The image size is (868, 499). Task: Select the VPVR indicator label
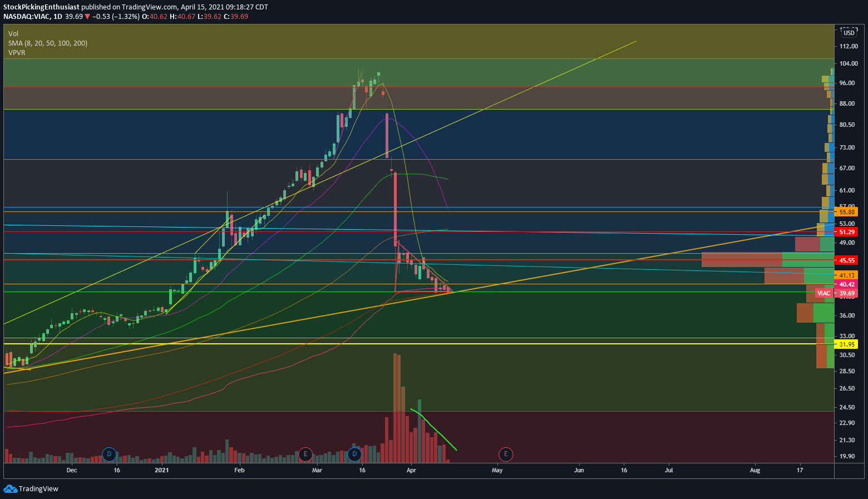(17, 53)
